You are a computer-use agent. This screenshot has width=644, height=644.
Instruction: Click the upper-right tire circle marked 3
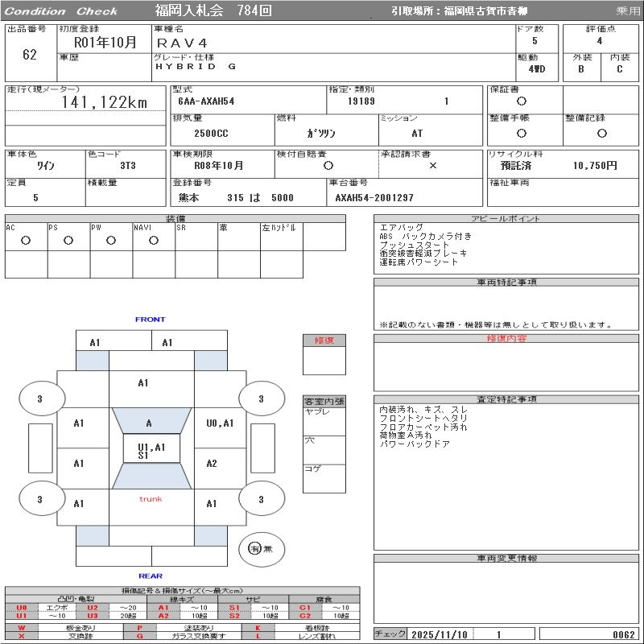pos(261,398)
